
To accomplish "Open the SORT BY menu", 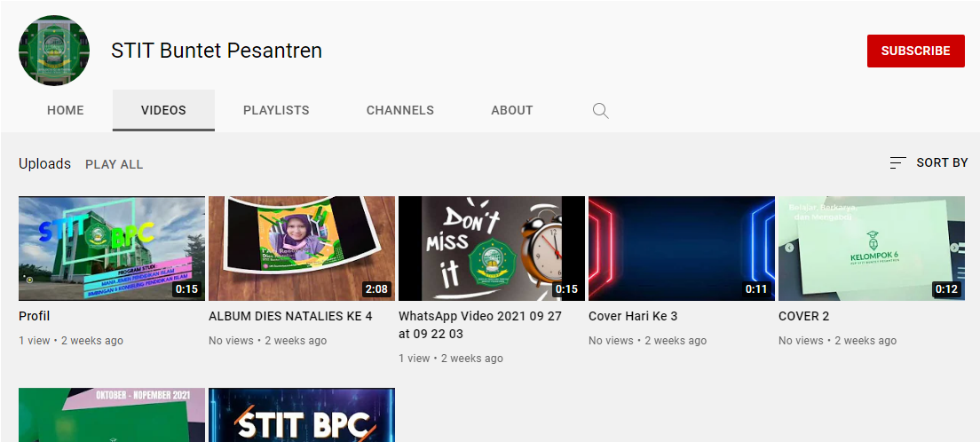I will [x=929, y=162].
